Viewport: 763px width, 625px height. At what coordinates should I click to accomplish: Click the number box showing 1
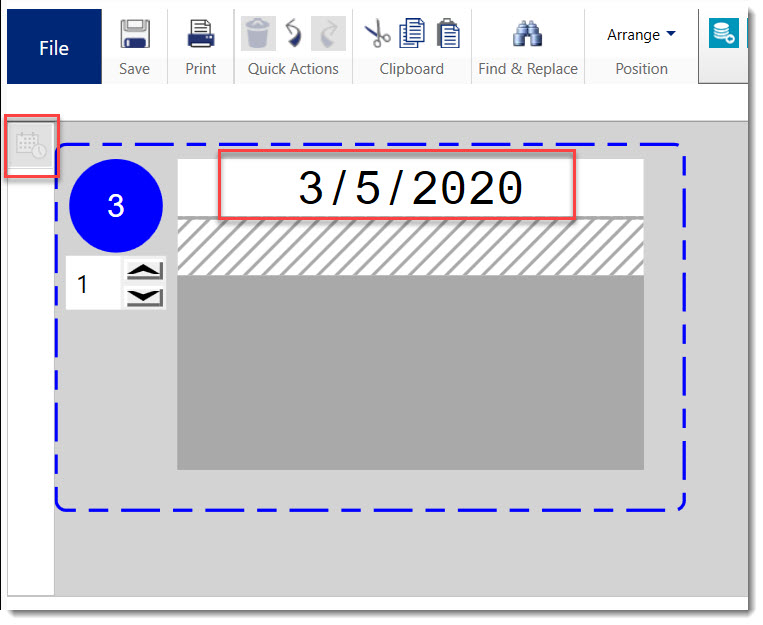click(93, 284)
